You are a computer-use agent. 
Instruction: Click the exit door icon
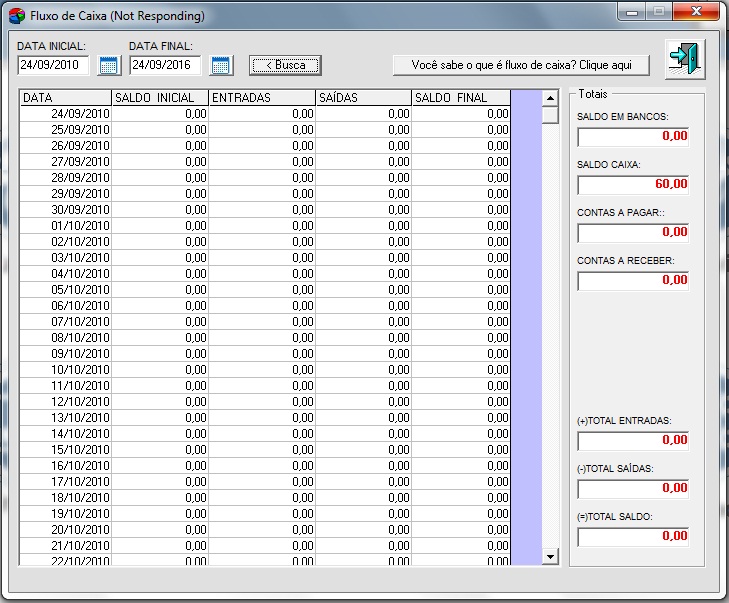[685, 58]
